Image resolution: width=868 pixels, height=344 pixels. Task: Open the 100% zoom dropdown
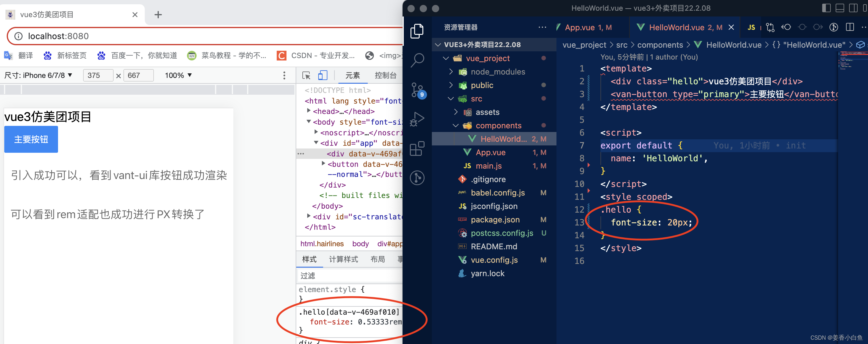(178, 75)
